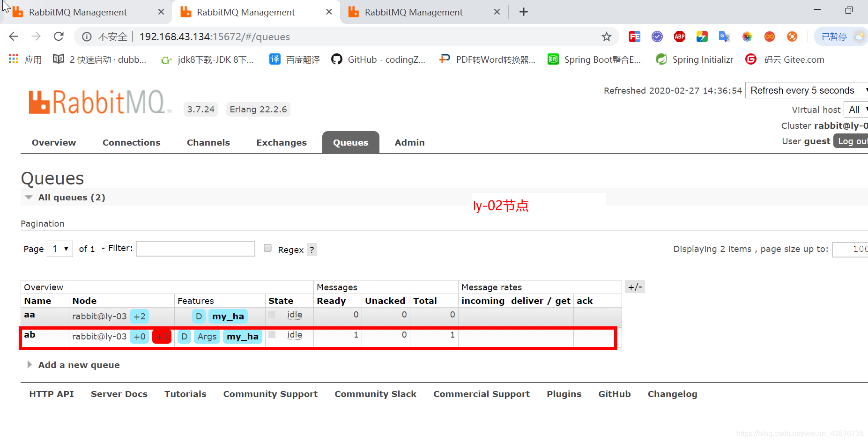Open the jdk8下载 bookmark
The height and width of the screenshot is (442, 868).
click(x=207, y=59)
